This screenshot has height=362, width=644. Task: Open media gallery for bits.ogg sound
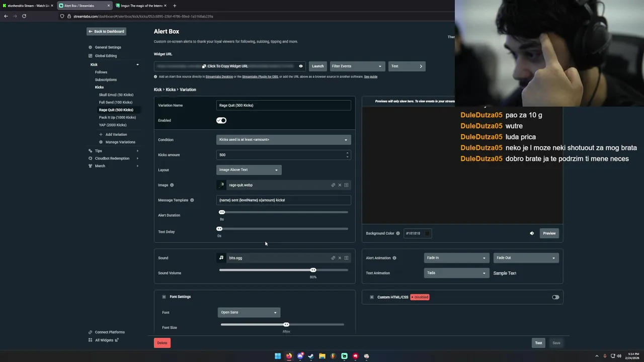pyautogui.click(x=346, y=258)
